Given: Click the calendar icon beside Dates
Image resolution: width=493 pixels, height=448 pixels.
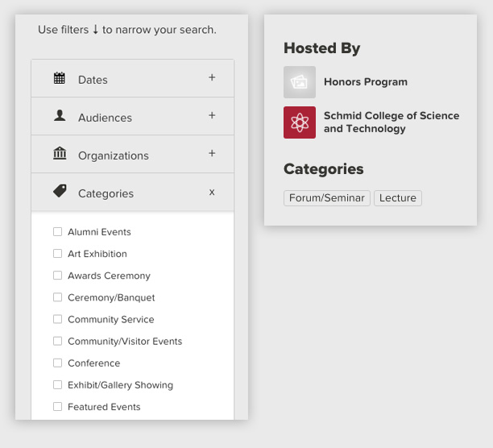Looking at the screenshot, I should pos(60,78).
